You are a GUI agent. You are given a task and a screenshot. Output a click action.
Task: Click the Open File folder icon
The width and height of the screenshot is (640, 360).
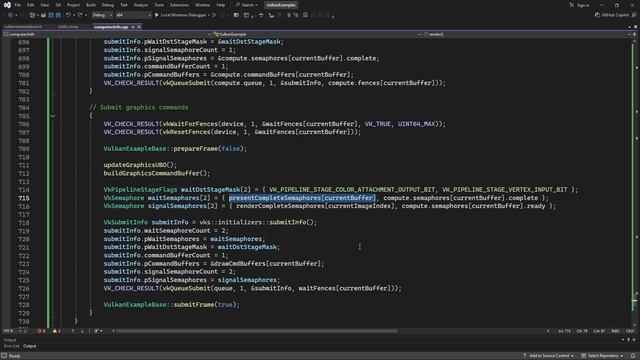click(43, 15)
